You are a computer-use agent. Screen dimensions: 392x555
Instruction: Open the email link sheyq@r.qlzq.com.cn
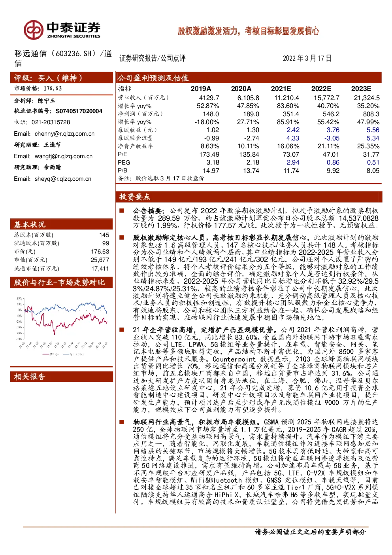pyautogui.click(x=63, y=179)
